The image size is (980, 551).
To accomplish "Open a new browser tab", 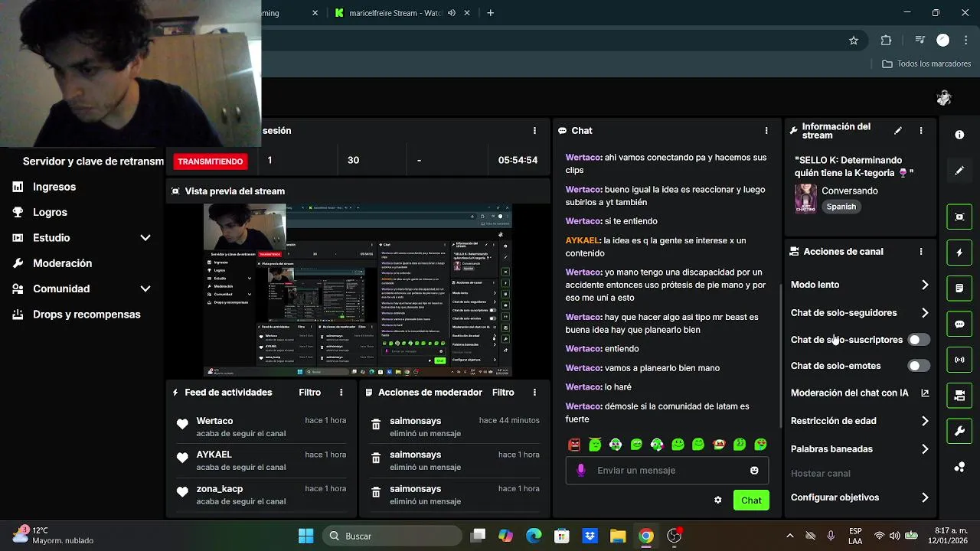I will tap(490, 13).
